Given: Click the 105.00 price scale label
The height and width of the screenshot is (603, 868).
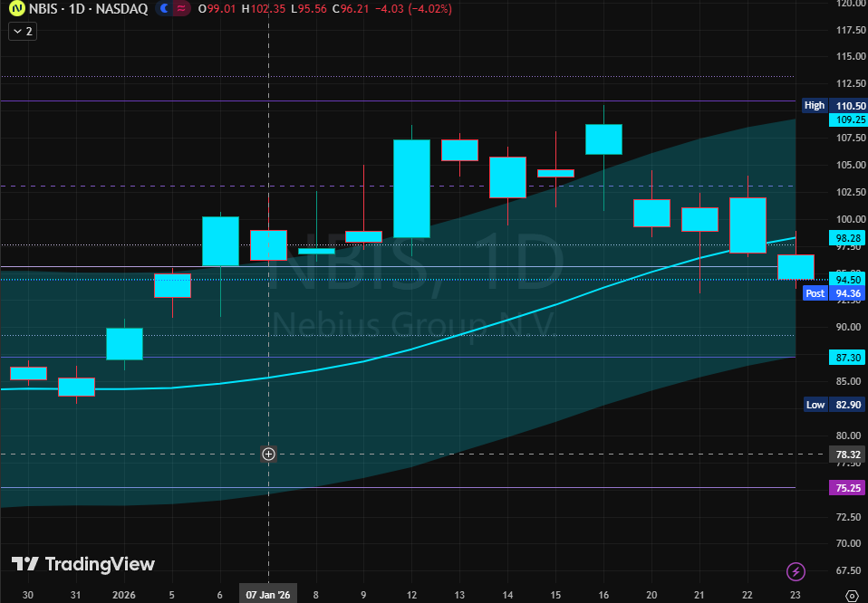Looking at the screenshot, I should tap(851, 165).
